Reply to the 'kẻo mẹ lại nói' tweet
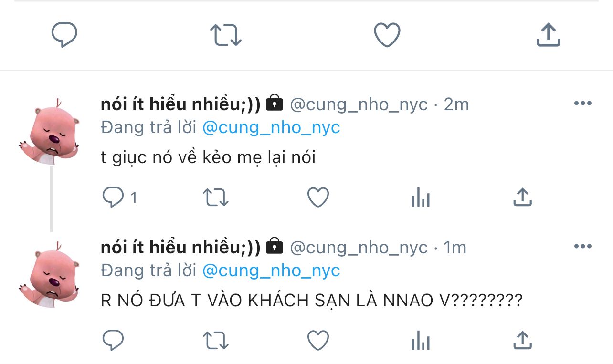The height and width of the screenshot is (364, 613). point(114,197)
